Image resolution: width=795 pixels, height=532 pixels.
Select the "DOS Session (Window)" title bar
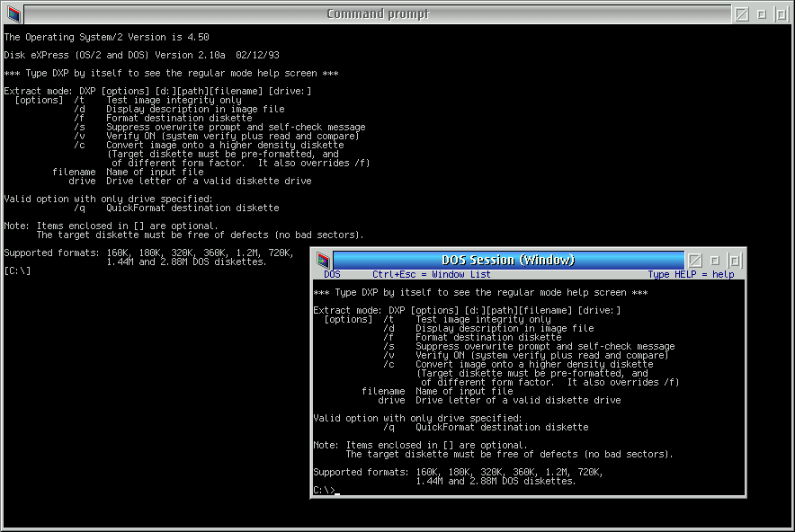click(508, 260)
